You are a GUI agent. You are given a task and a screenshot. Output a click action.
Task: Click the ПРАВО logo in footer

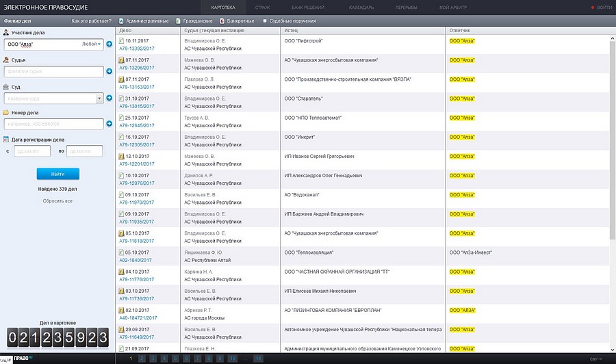click(23, 358)
